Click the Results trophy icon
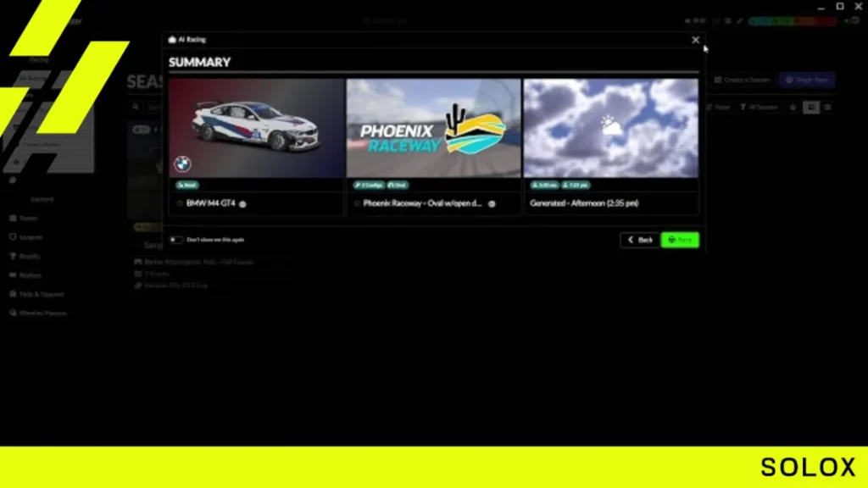 point(13,256)
